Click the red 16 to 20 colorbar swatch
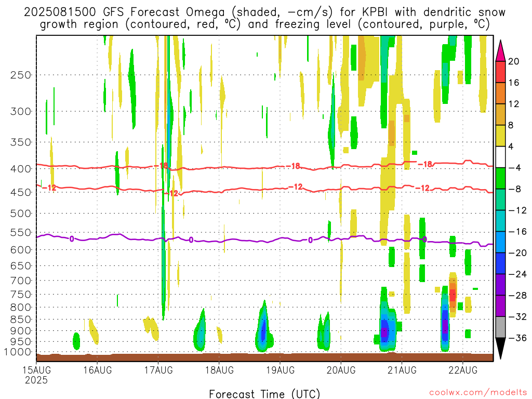The image size is (532, 399). 500,72
